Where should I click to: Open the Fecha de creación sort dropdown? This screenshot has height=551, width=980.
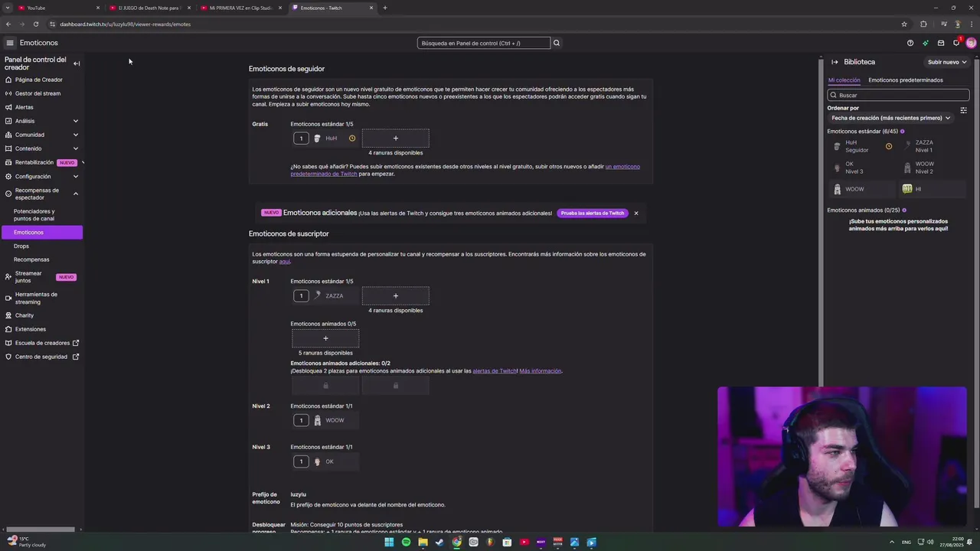[x=890, y=118]
